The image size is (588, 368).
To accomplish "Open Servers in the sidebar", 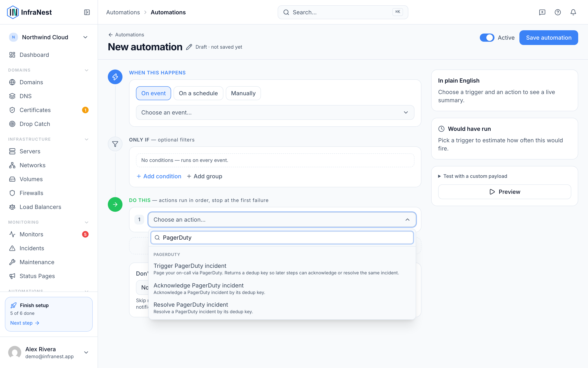I will [49, 151].
